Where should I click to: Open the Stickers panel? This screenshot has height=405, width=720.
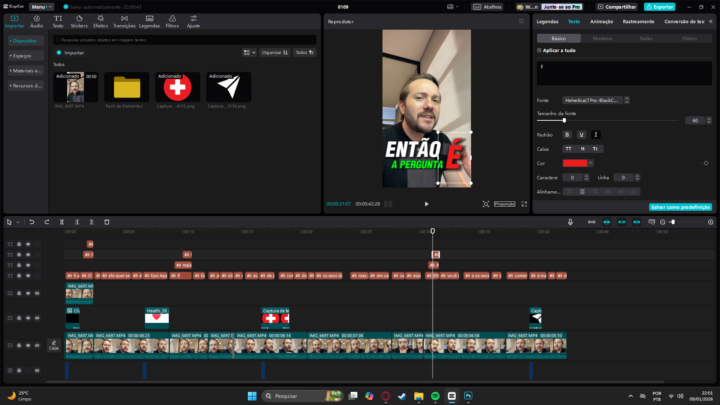(79, 21)
